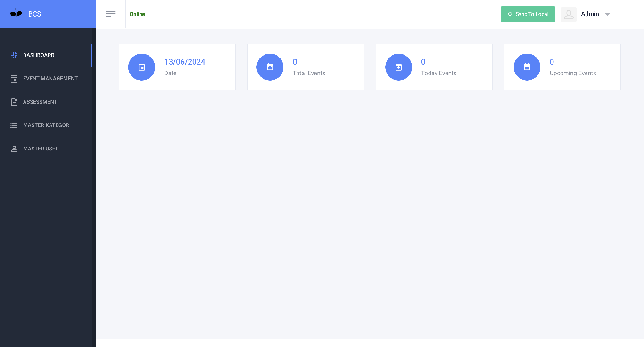Click the Total Events circular icon
This screenshot has width=644, height=347.
coord(270,67)
